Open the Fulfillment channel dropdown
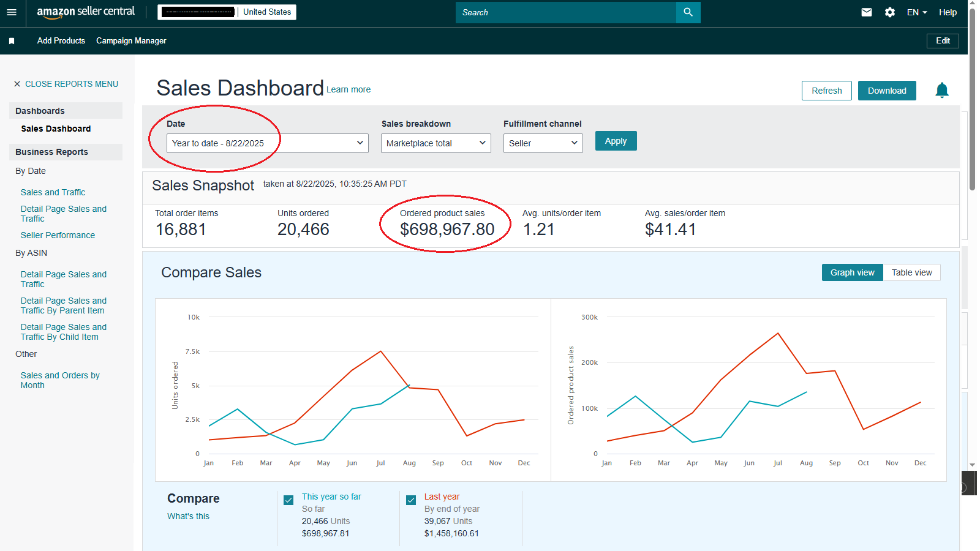The height and width of the screenshot is (551, 980). (543, 143)
